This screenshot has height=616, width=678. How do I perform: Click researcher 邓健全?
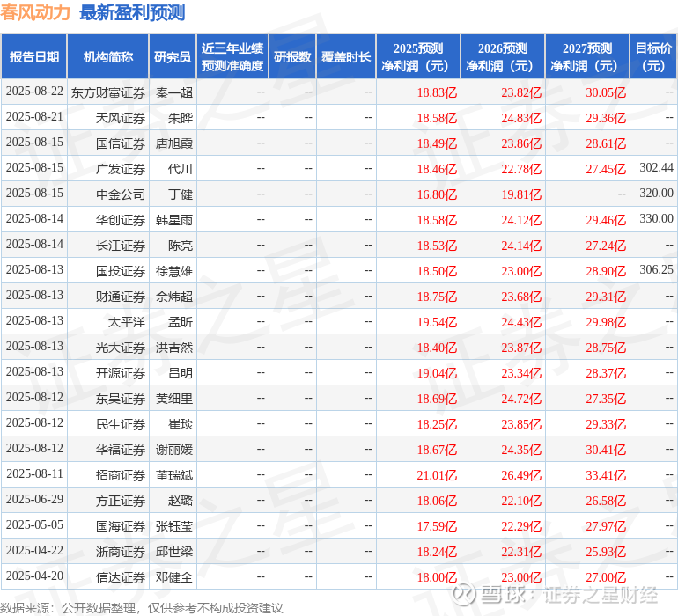click(x=174, y=577)
